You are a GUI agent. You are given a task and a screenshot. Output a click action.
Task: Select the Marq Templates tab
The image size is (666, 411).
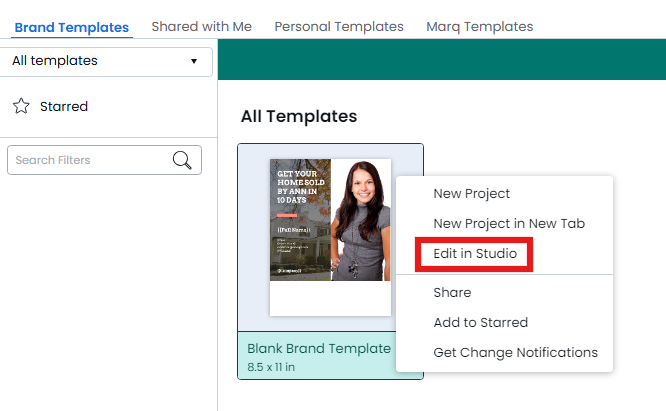pos(479,27)
